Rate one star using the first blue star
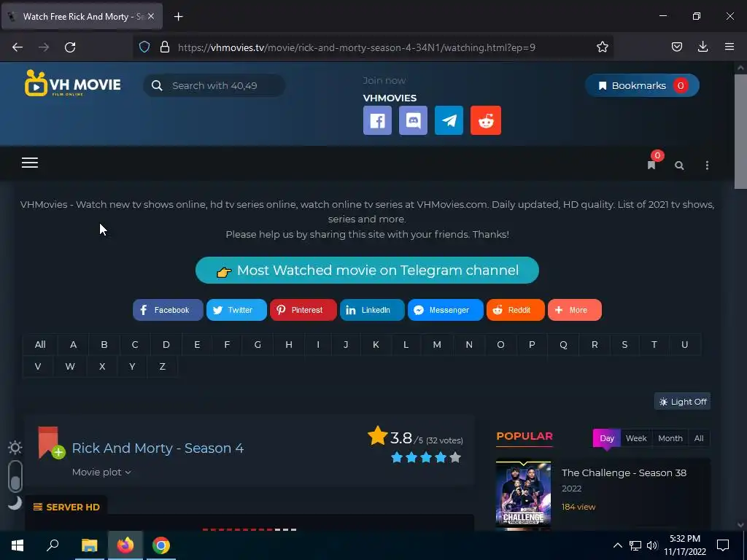 pos(397,458)
